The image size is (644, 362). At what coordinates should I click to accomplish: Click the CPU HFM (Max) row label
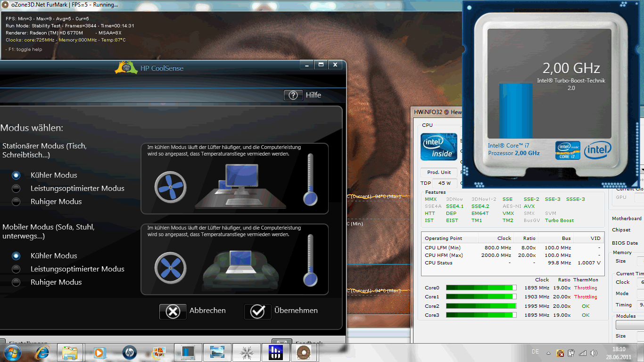pyautogui.click(x=444, y=255)
